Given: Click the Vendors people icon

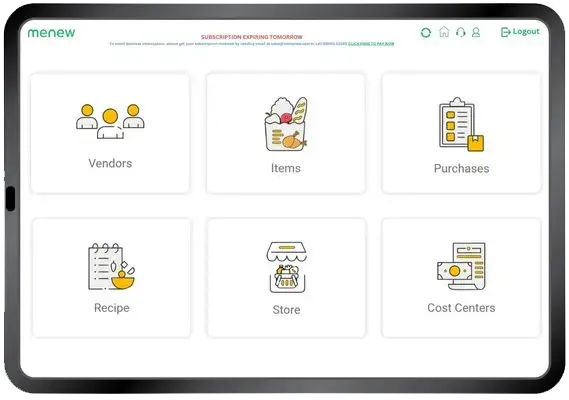Looking at the screenshot, I should point(110,121).
